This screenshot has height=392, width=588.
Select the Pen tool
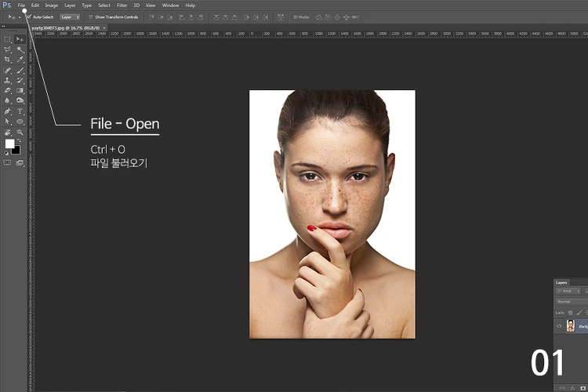coord(8,111)
